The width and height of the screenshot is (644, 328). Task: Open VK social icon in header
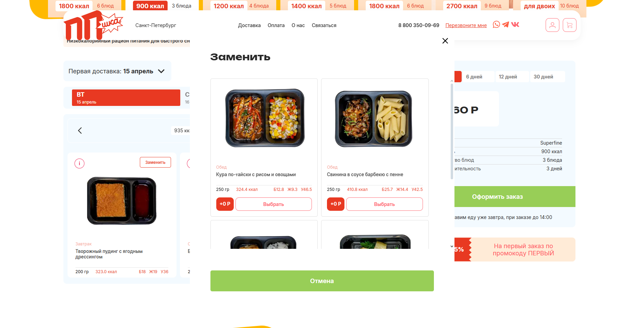click(515, 24)
